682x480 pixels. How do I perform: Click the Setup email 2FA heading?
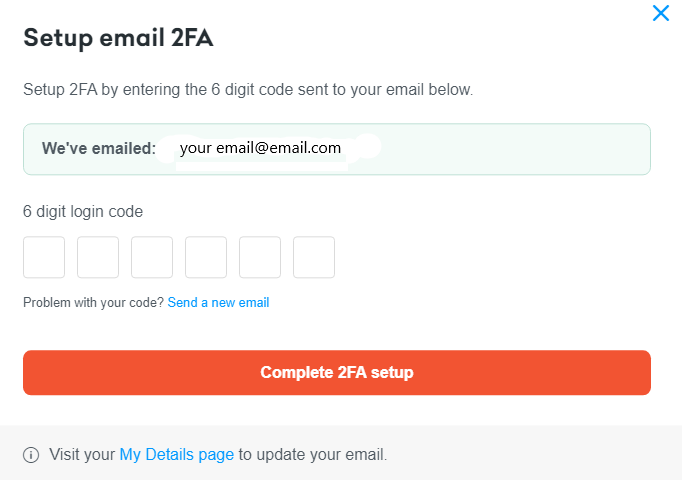118,37
